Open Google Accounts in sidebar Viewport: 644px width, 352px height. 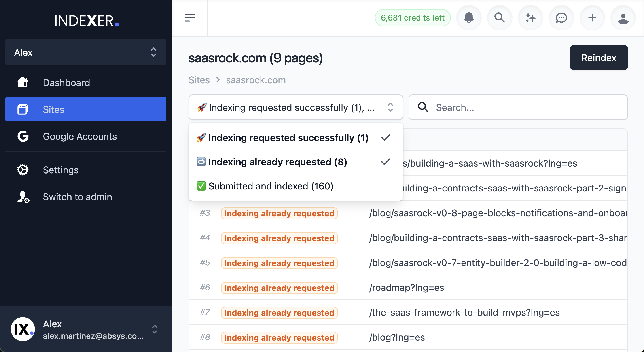86,136
